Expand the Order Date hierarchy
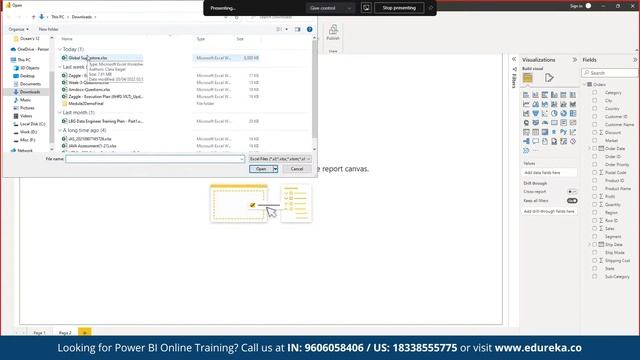This screenshot has width=640, height=360. pyautogui.click(x=589, y=149)
